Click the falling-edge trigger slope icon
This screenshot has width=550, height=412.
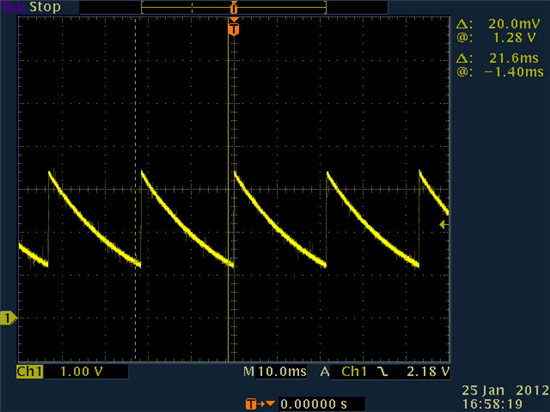click(x=382, y=372)
